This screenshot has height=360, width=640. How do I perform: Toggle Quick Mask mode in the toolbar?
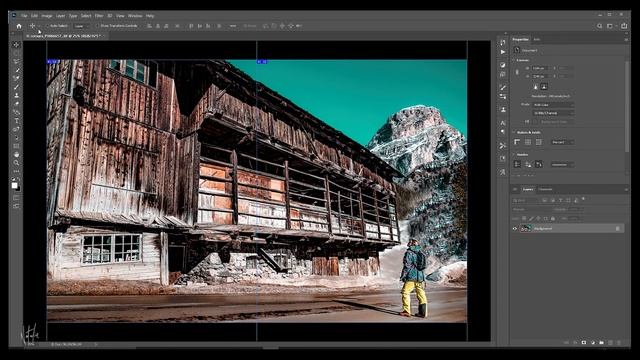(x=16, y=198)
